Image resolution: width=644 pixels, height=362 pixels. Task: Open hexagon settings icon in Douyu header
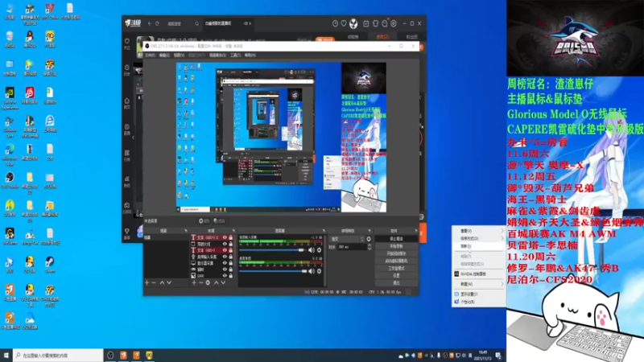click(x=394, y=24)
